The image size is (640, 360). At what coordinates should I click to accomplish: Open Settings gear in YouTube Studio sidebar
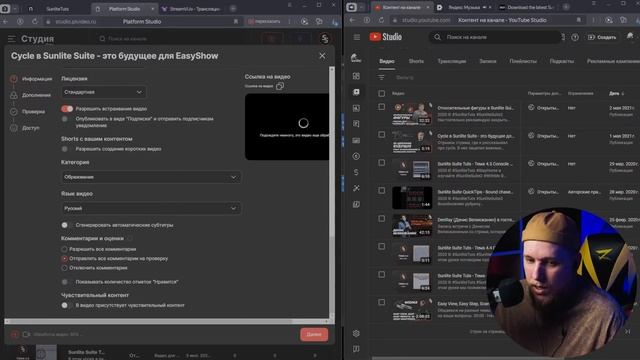click(x=356, y=333)
